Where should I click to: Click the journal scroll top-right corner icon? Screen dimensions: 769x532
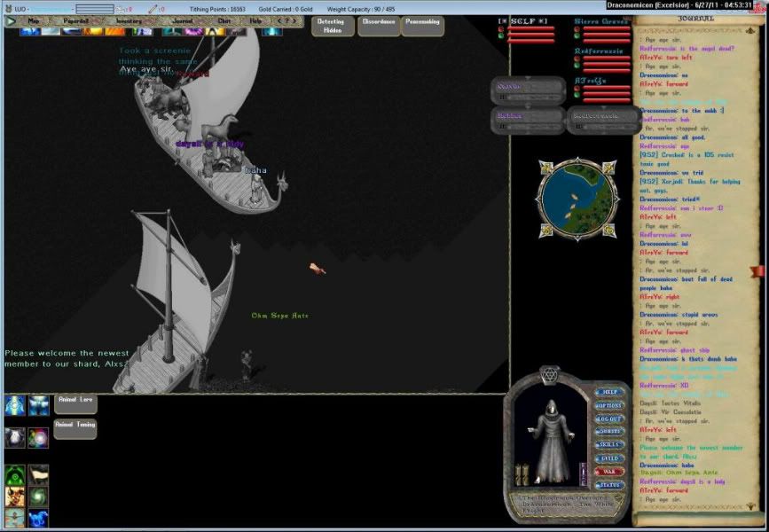[749, 30]
